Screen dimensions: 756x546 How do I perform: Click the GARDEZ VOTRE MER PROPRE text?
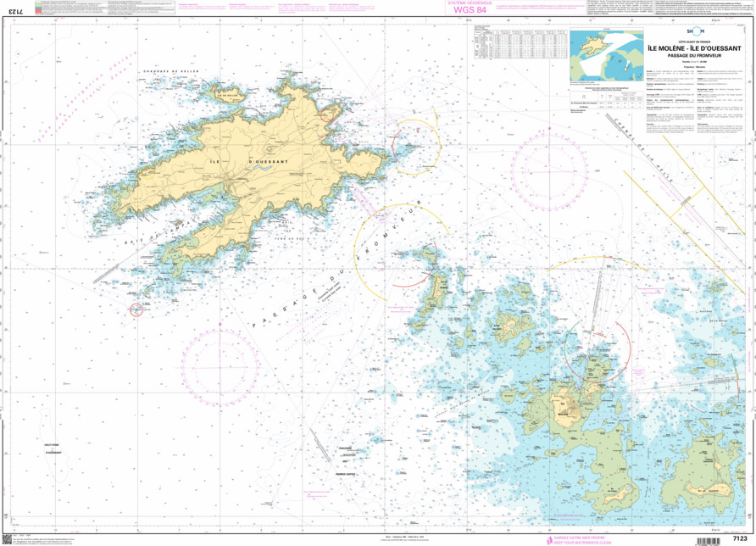click(581, 538)
